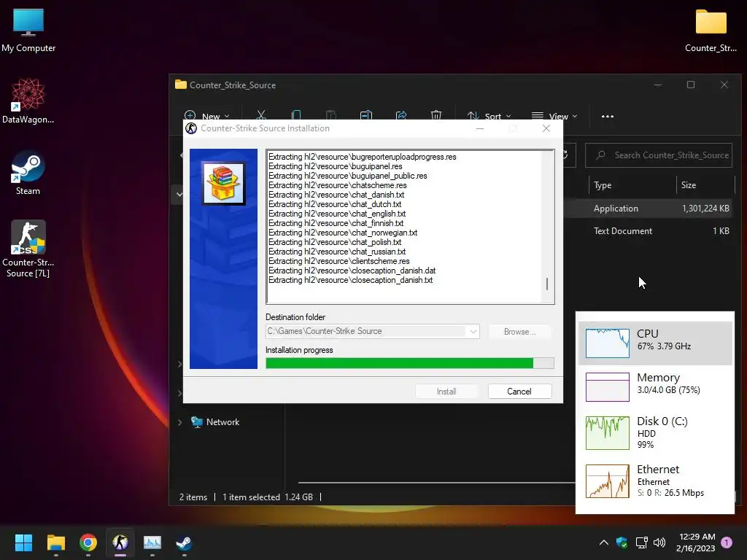Maximize the Counter_Strike_Source Explorer window
The width and height of the screenshot is (747, 560).
690,85
